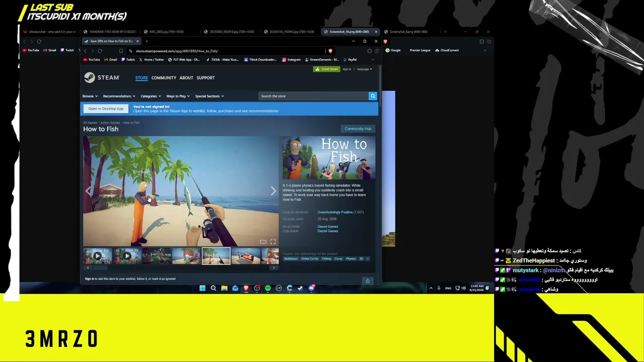
Task: Select the highlighted beach screenshot thumbnail
Action: tap(216, 256)
